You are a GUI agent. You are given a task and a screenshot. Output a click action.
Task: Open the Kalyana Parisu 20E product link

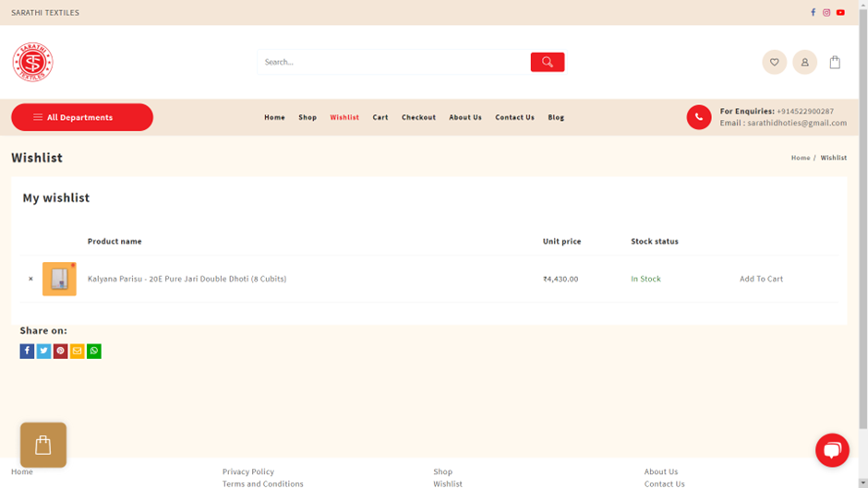187,279
